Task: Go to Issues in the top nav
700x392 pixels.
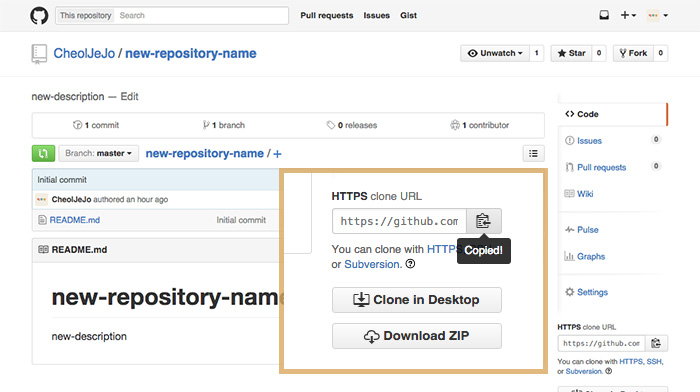Action: click(x=376, y=16)
